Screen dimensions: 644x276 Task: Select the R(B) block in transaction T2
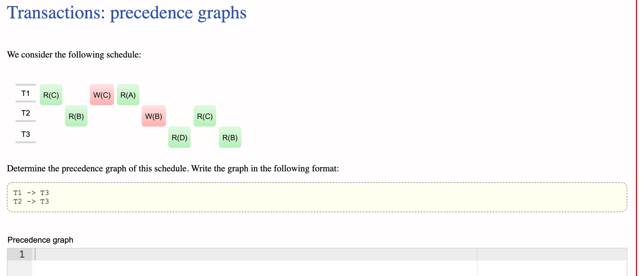(76, 116)
